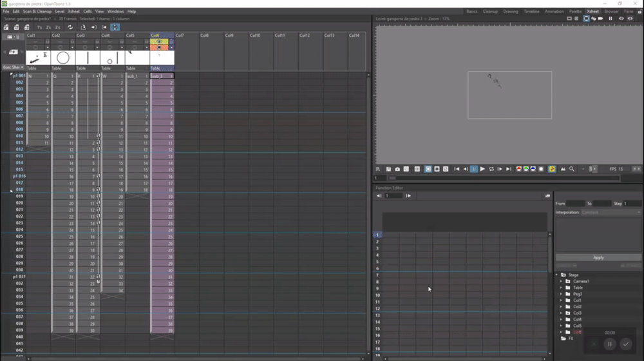
Task: Toggle the room lock icon
Action: [x=639, y=12]
